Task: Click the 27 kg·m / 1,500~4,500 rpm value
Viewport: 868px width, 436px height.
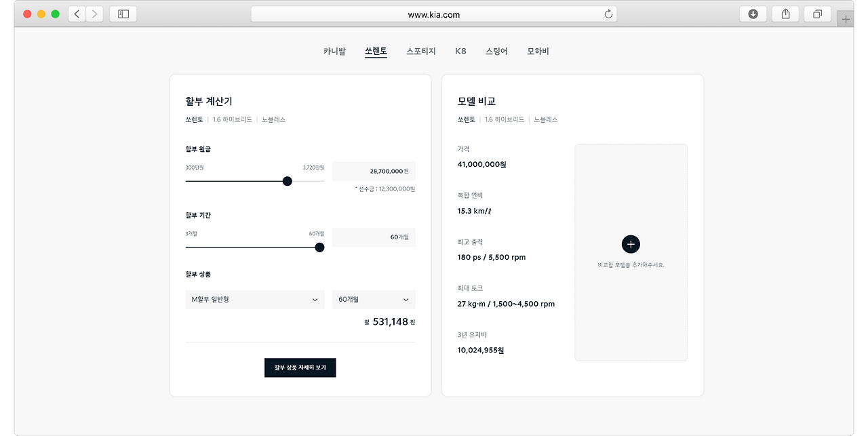Action: pos(507,304)
